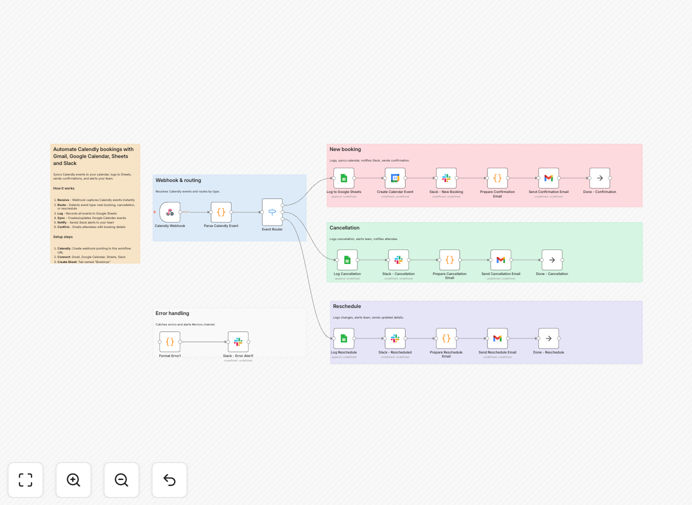Open the Done - Cancellation node

click(x=552, y=260)
